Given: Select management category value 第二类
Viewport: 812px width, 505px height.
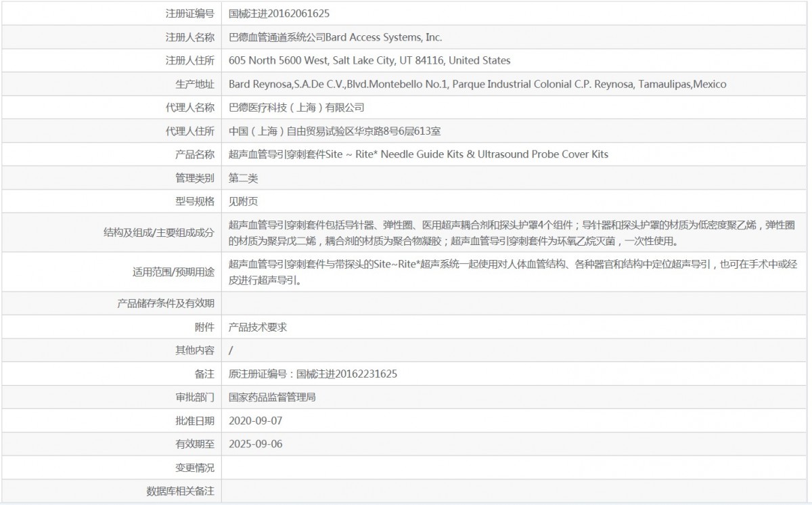Looking at the screenshot, I should (x=243, y=178).
